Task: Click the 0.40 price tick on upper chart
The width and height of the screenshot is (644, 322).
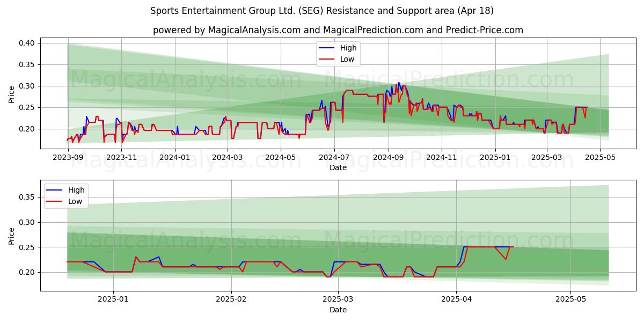Action: point(27,43)
